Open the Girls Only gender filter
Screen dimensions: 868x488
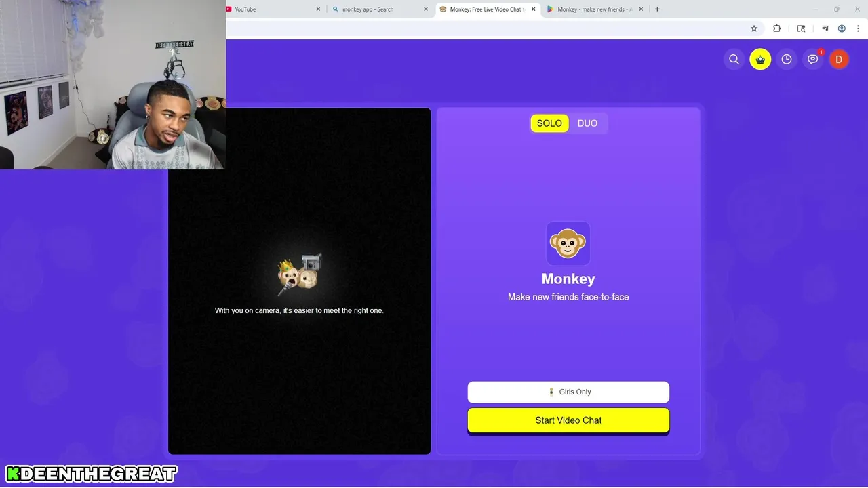pyautogui.click(x=568, y=392)
